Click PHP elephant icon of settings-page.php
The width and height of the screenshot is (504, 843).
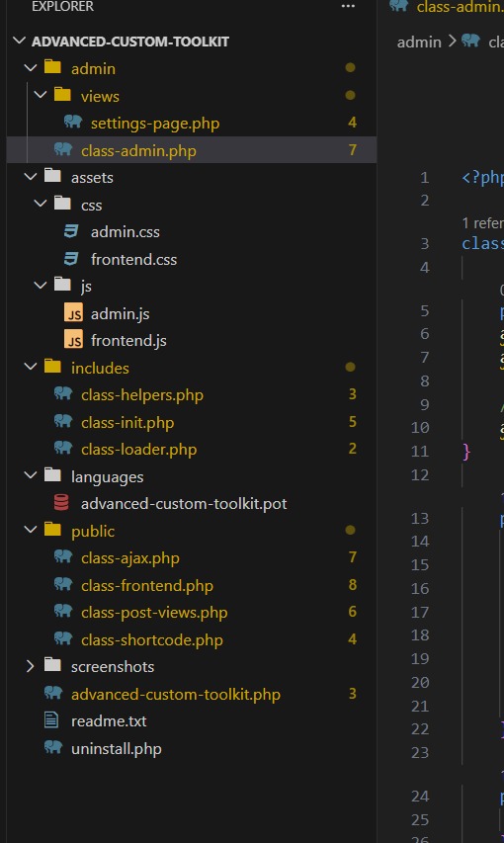point(72,122)
